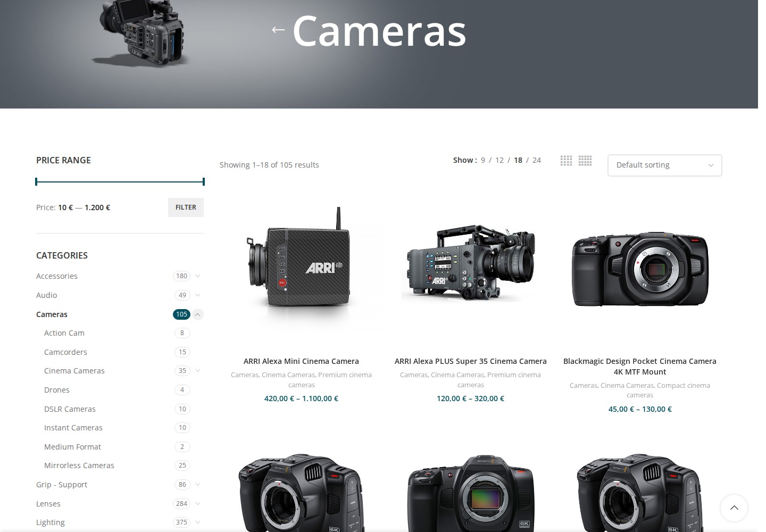Open the Mirrorless Cameras category
This screenshot has width=766, height=532.
(x=79, y=465)
